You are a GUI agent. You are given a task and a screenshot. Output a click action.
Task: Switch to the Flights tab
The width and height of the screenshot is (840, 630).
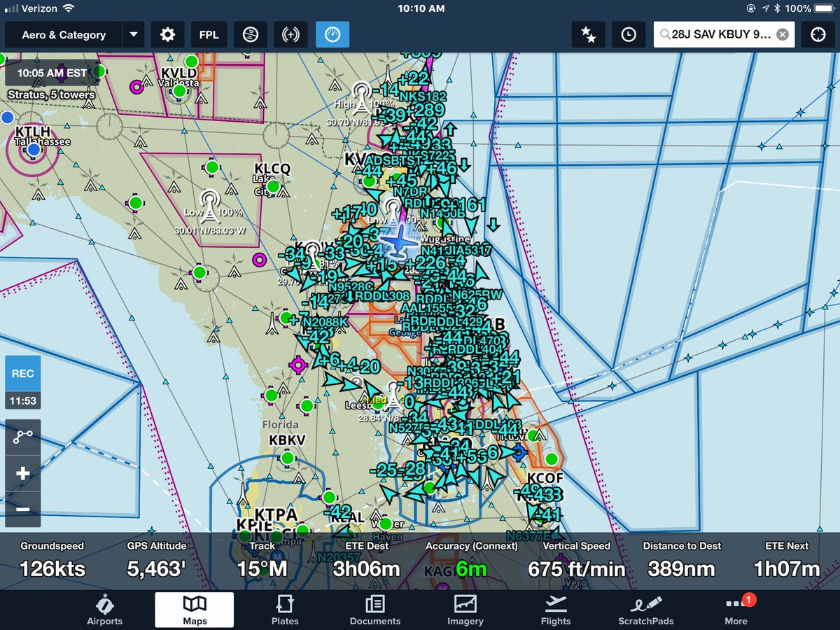pos(555,609)
